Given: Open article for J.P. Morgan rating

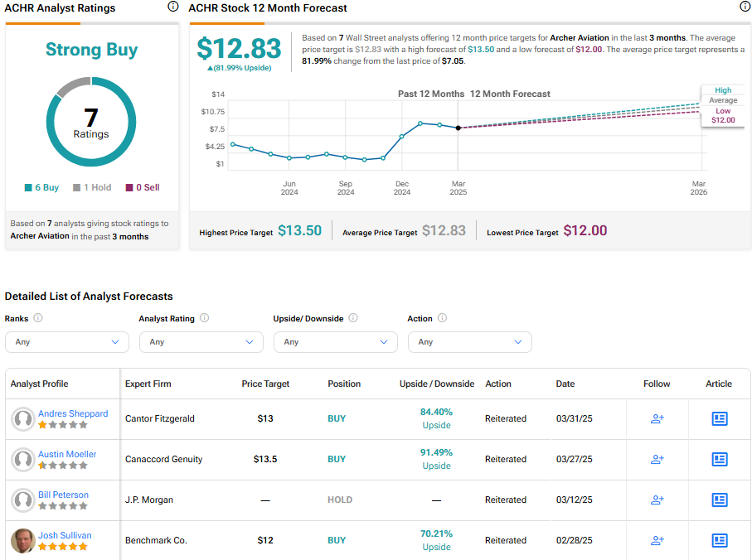Looking at the screenshot, I should point(720,500).
